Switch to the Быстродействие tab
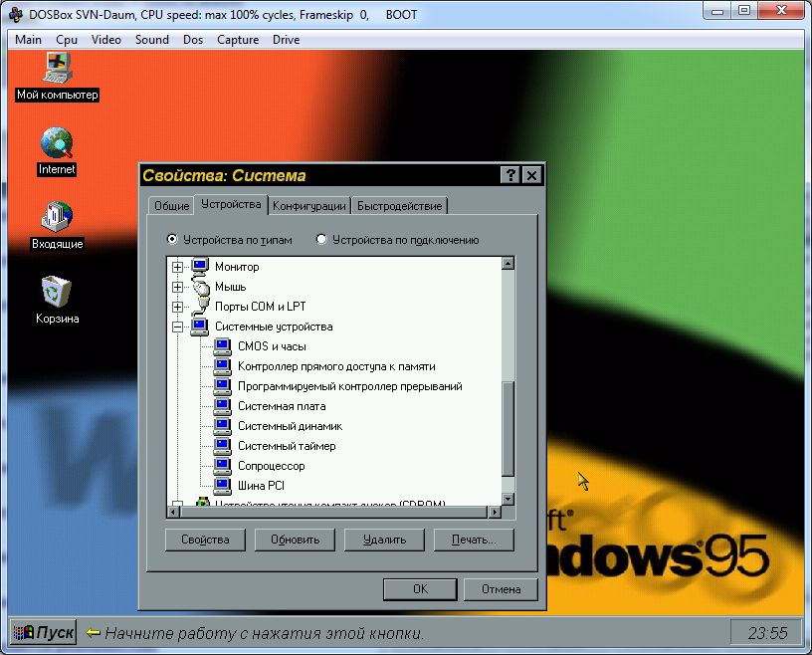Viewport: 812px width, 655px height. pos(399,206)
